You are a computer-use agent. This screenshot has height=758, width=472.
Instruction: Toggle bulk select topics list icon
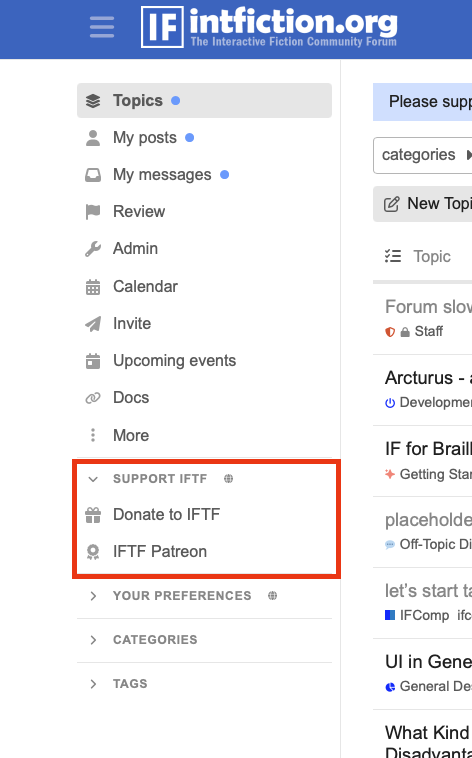(x=393, y=256)
